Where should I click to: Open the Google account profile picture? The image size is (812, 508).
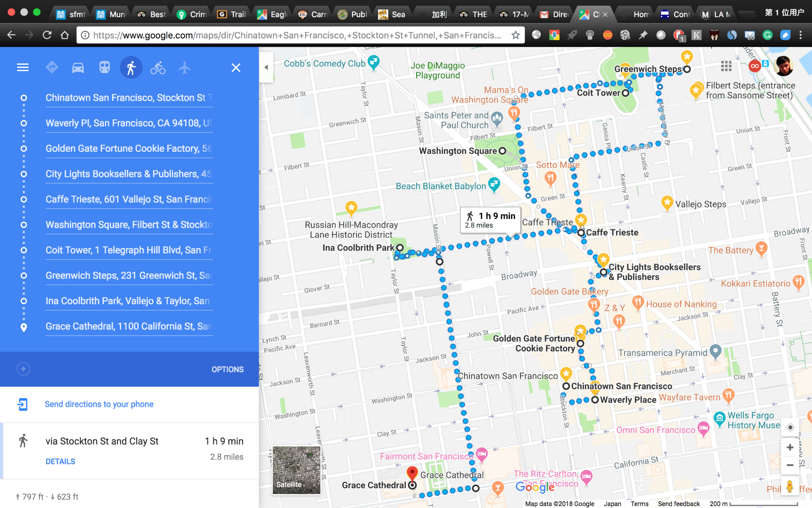[x=783, y=66]
